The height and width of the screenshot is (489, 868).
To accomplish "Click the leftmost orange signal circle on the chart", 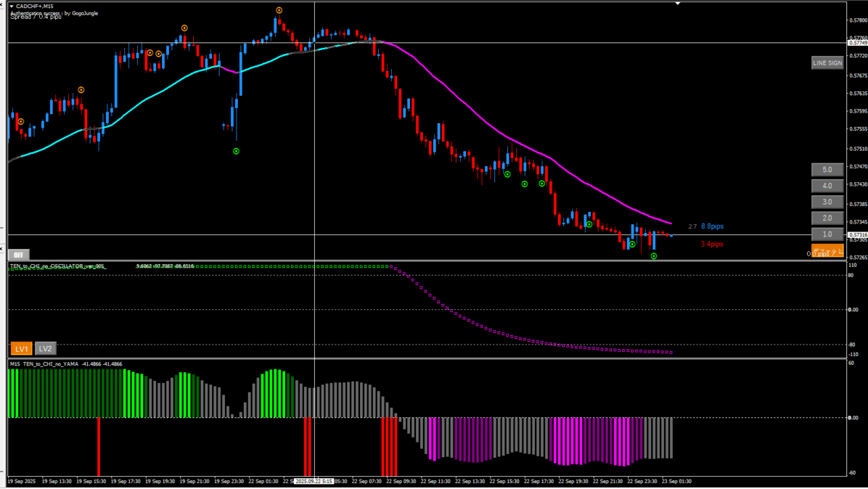I will 21,122.
